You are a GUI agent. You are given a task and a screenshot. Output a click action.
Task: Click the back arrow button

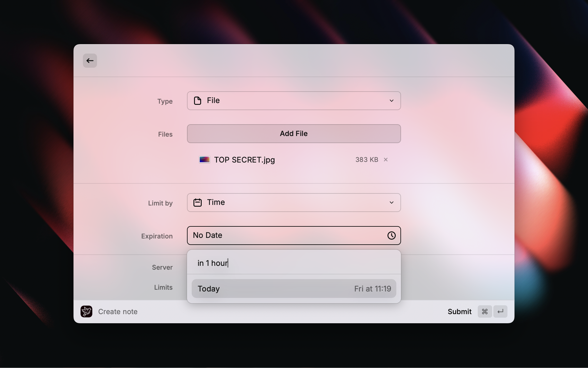pos(90,61)
